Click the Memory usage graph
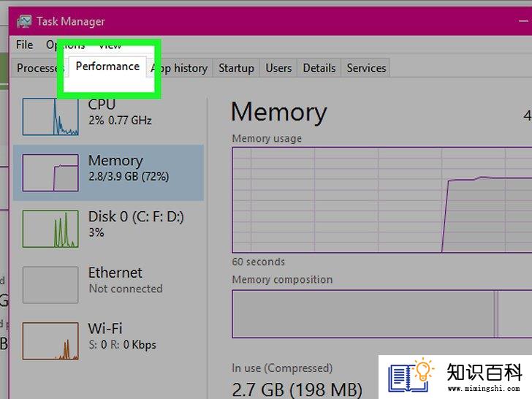The height and width of the screenshot is (399, 532). pyautogui.click(x=382, y=199)
